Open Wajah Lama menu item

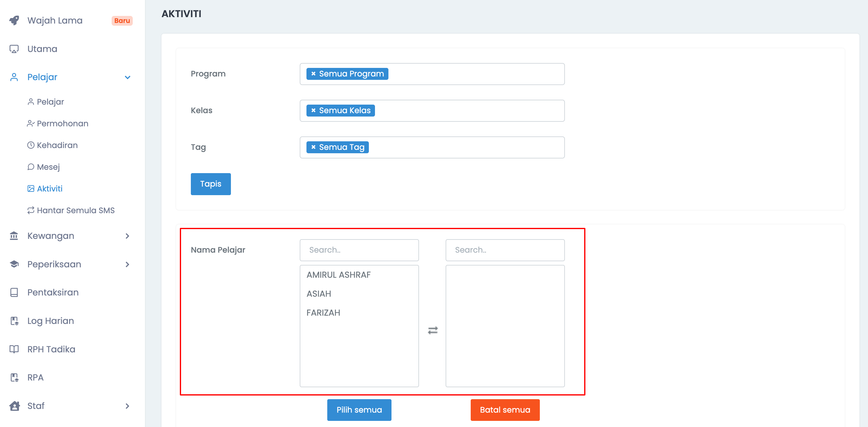pyautogui.click(x=55, y=20)
